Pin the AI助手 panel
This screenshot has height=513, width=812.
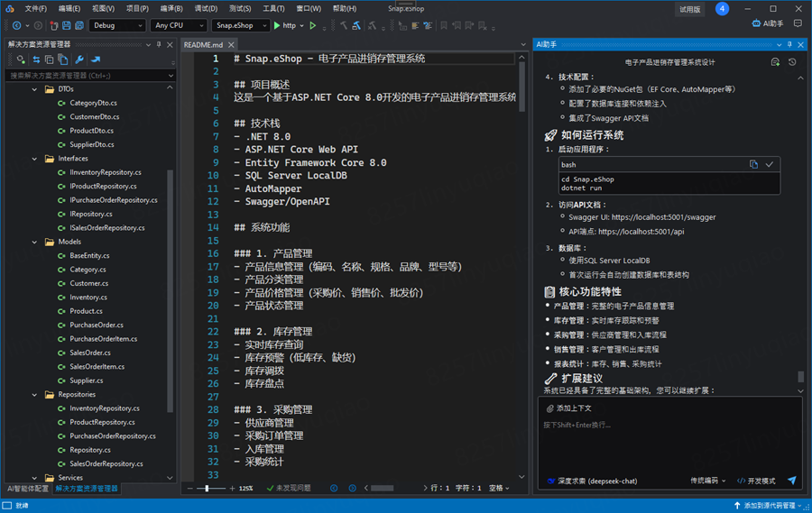[789, 43]
